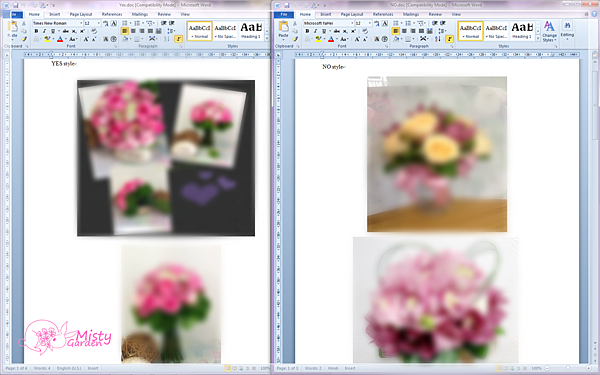Open the File menu in NO.doc
This screenshot has width=600, height=375.
pyautogui.click(x=284, y=15)
